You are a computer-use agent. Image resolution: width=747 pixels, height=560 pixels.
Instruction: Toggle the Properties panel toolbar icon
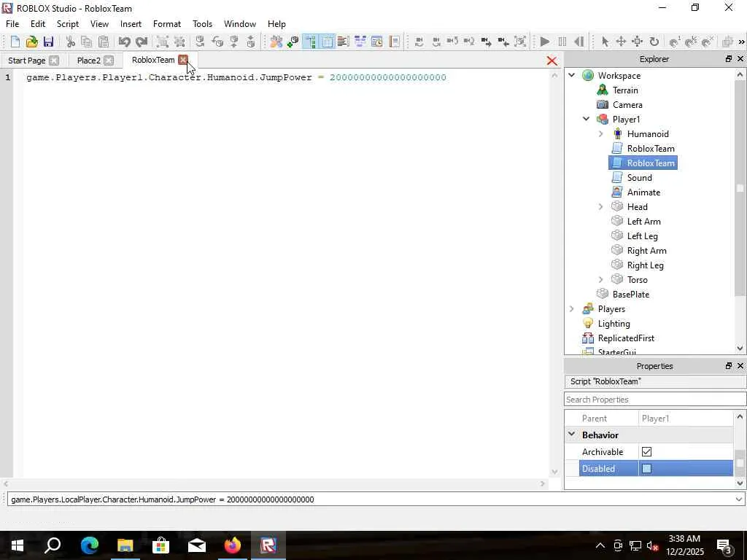328,42
